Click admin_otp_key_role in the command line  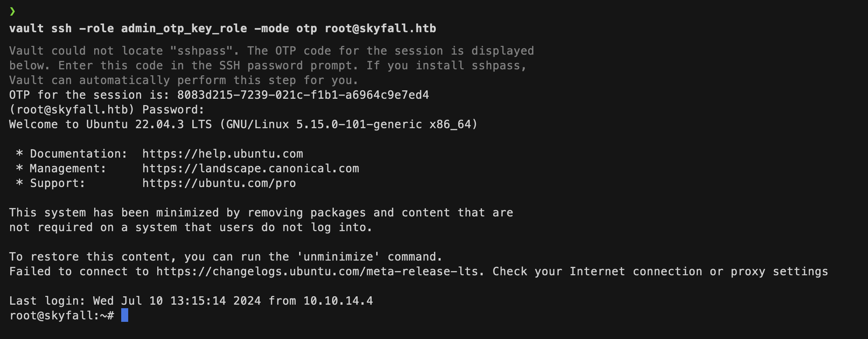[x=184, y=28]
